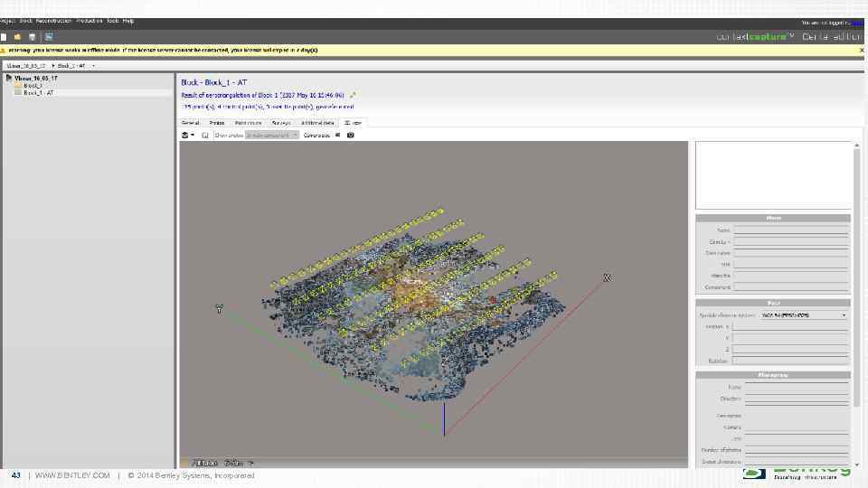Switch to the Surveys tab
The image size is (868, 488).
tap(281, 123)
